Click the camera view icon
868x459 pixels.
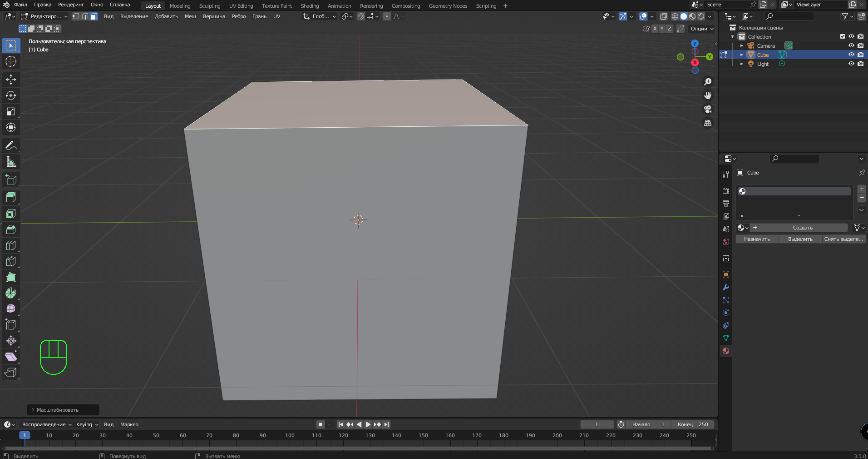pos(707,110)
